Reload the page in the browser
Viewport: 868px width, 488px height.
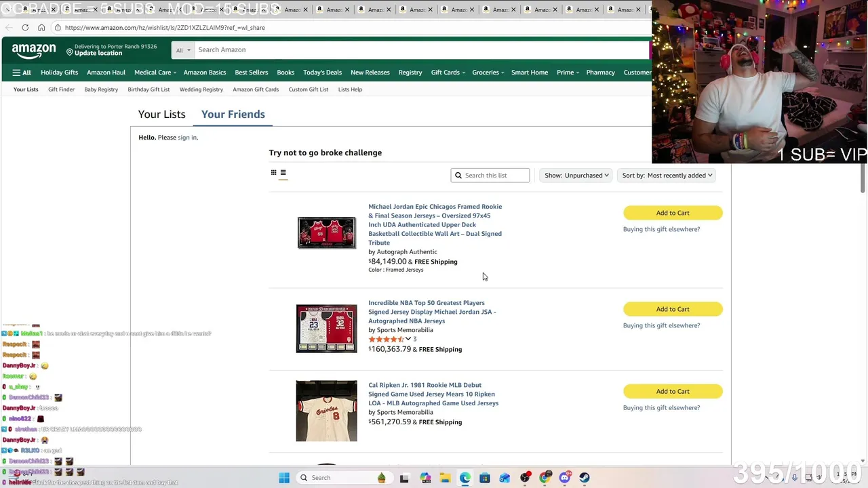[25, 28]
